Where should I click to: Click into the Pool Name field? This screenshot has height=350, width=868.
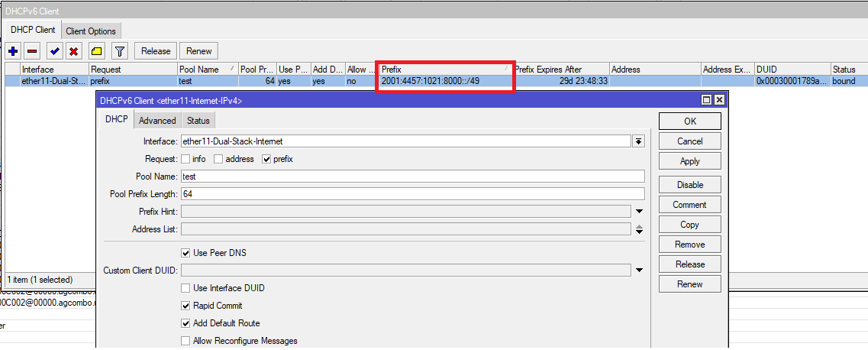pyautogui.click(x=412, y=176)
